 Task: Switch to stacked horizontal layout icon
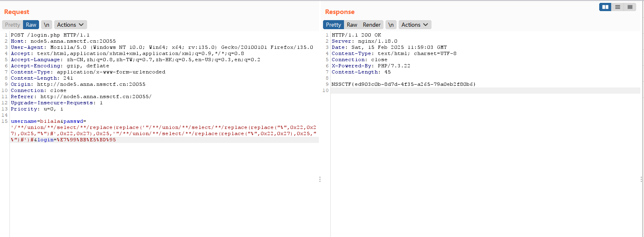pos(617,7)
